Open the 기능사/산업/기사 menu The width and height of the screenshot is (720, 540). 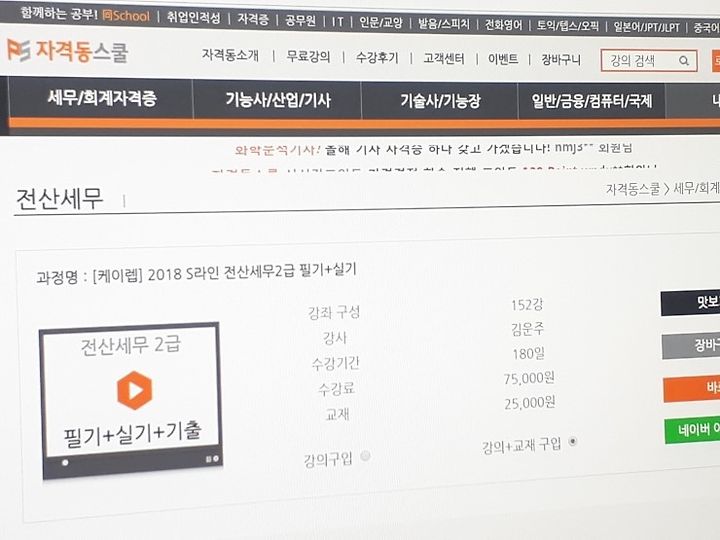(x=278, y=100)
